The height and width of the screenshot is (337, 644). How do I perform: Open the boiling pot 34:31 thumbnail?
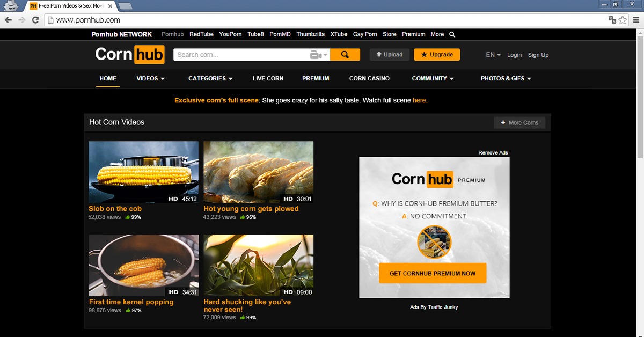pos(143,266)
